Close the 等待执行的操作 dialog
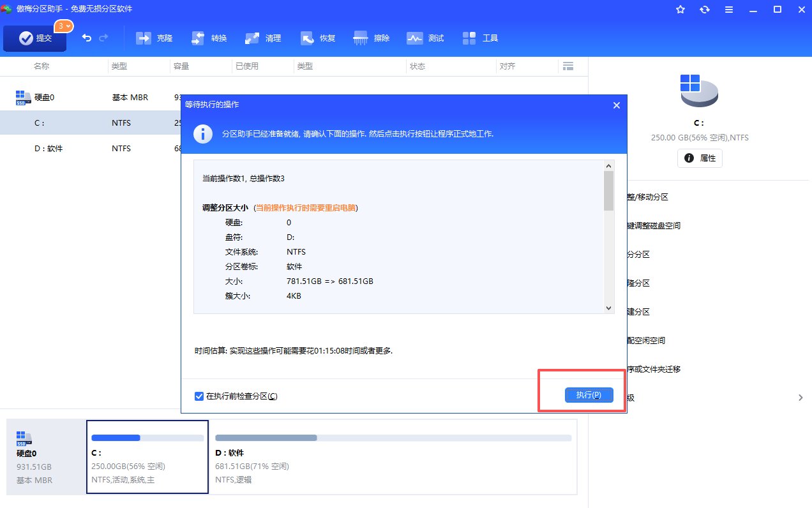Viewport: 812px width, 508px height. [616, 105]
